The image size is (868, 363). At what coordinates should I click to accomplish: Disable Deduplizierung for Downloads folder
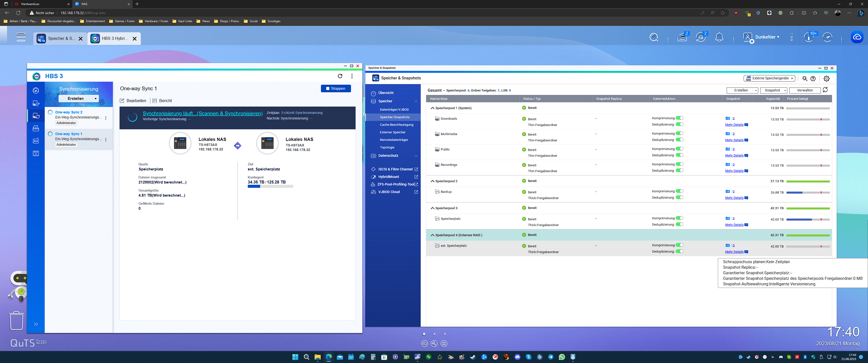[x=680, y=124]
